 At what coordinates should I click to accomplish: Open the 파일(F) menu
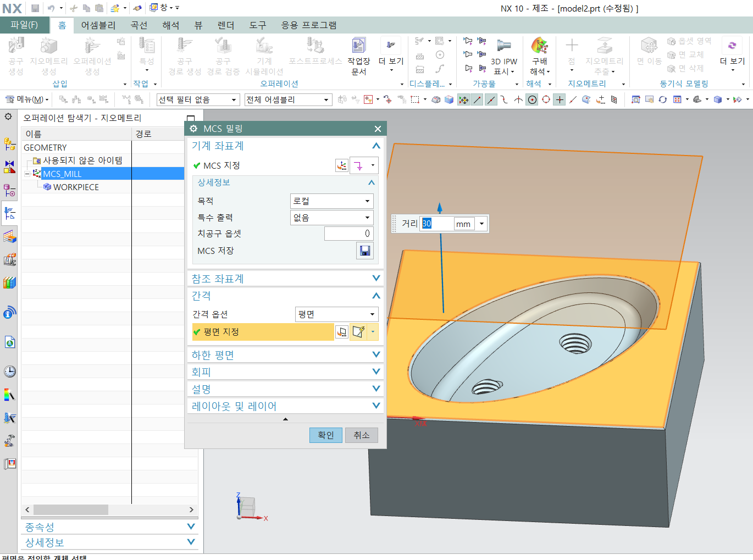click(x=24, y=25)
